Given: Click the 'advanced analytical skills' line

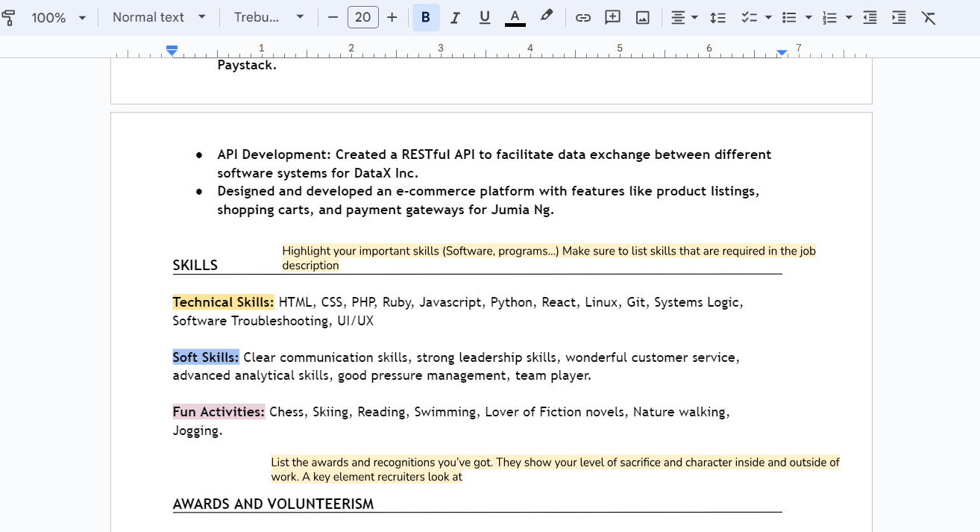Looking at the screenshot, I should pos(382,375).
